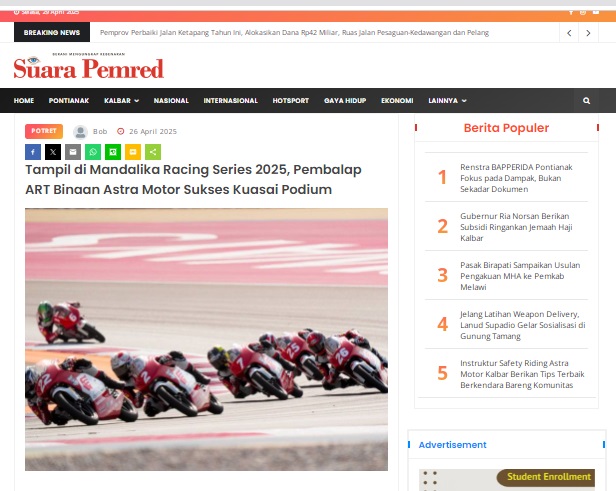616x491 pixels.
Task: Expand the LAINNYA dropdown menu
Action: 447,101
